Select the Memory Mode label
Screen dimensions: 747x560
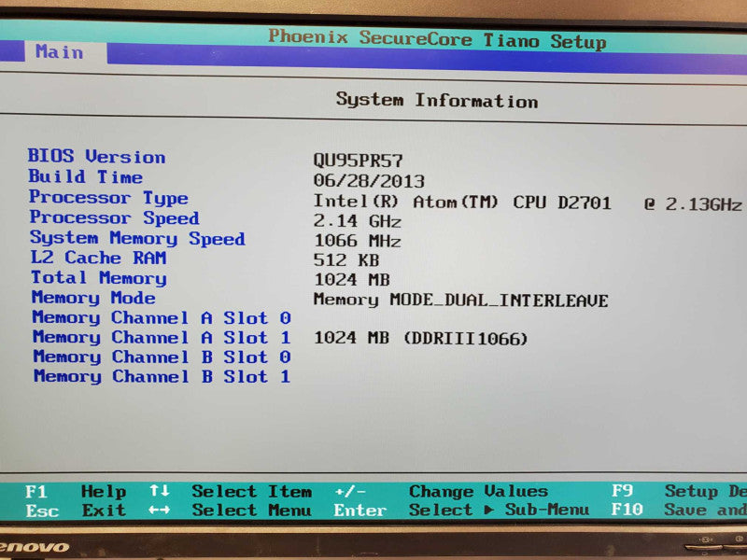pos(93,298)
